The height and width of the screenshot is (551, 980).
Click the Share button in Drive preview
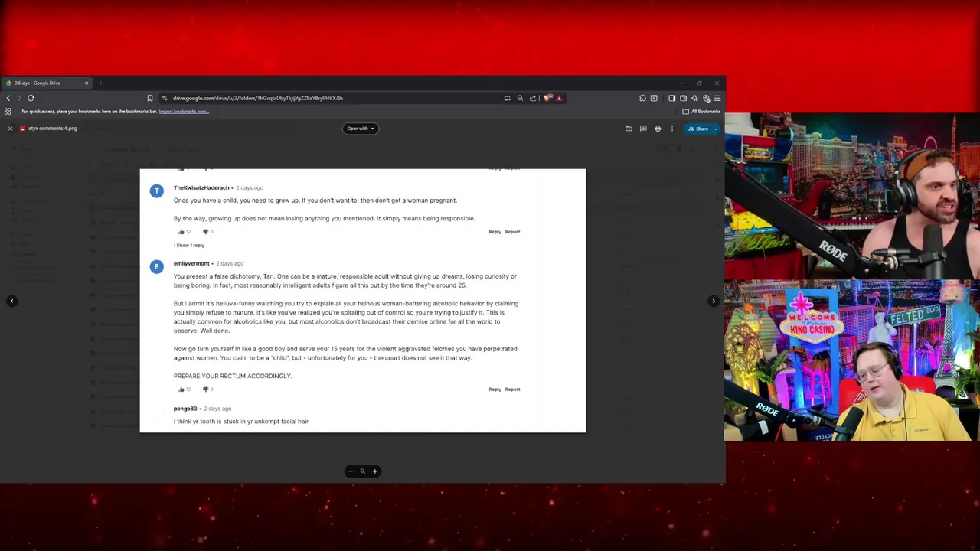(698, 129)
